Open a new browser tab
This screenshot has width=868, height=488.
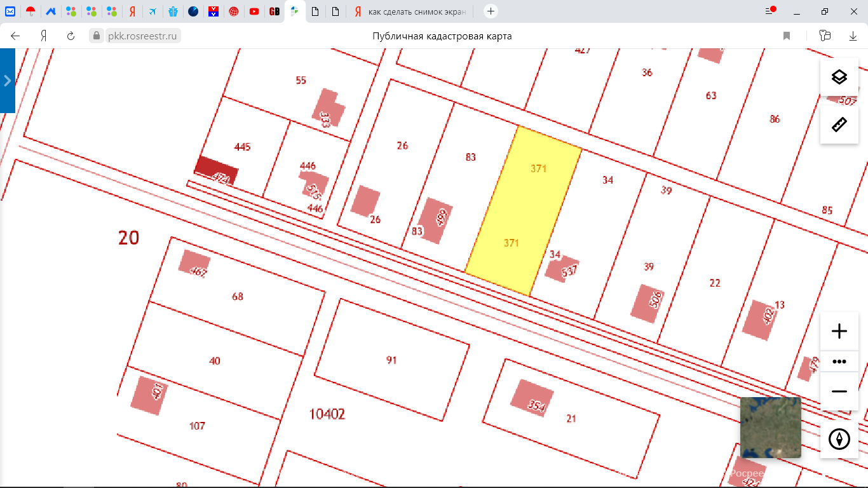491,11
